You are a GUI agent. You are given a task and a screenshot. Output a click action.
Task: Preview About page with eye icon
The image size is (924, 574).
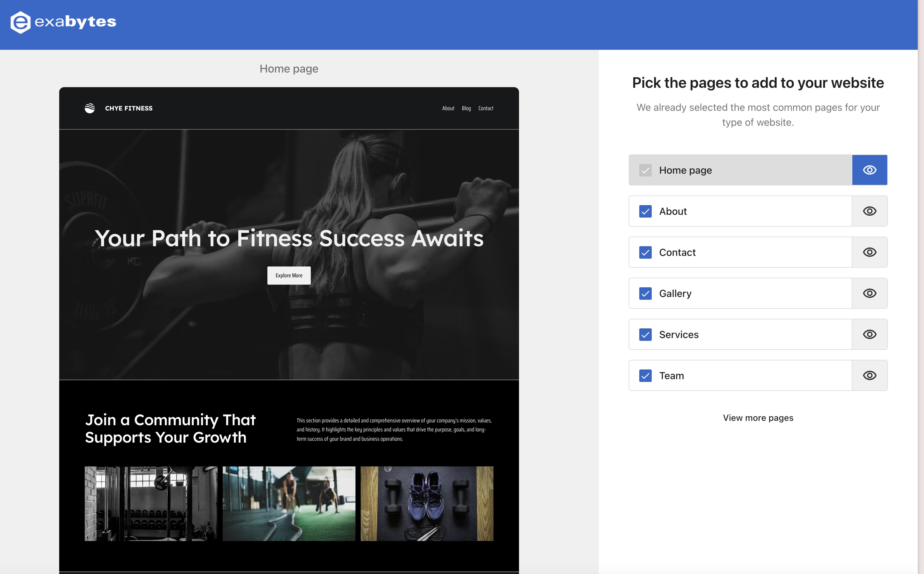click(x=869, y=211)
